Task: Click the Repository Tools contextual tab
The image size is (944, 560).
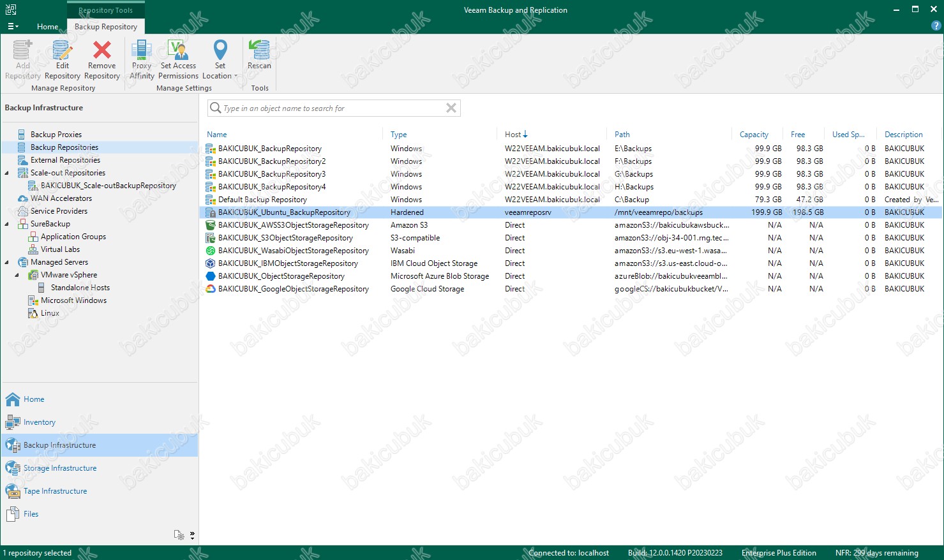Action: 106,10
